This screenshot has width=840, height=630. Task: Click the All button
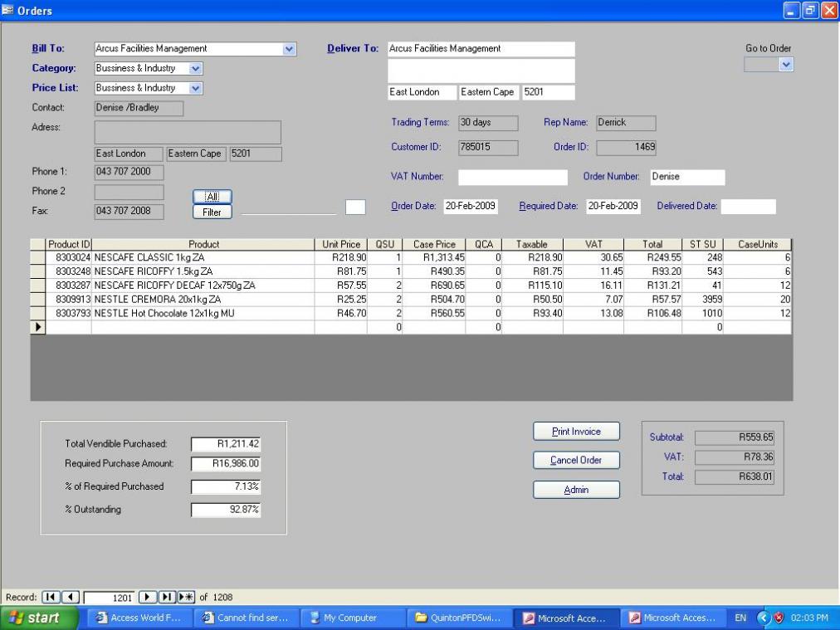tap(212, 197)
